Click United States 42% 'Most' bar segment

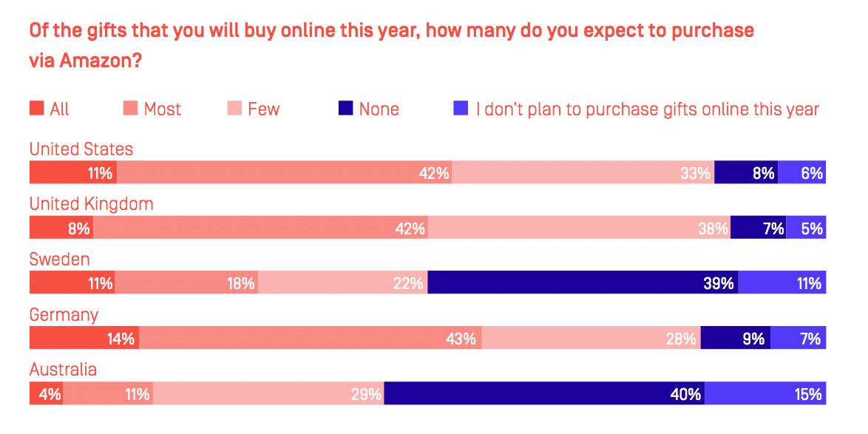coord(284,173)
